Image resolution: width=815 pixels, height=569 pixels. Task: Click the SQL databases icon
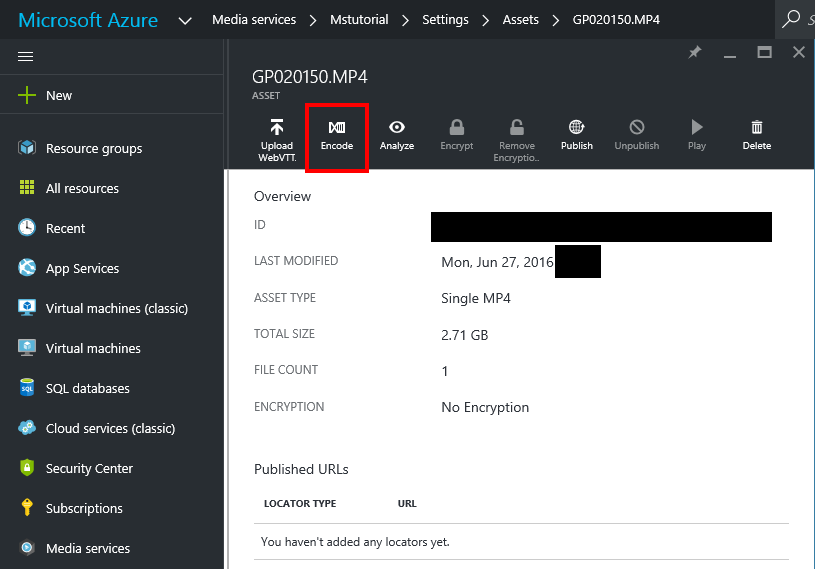click(27, 387)
